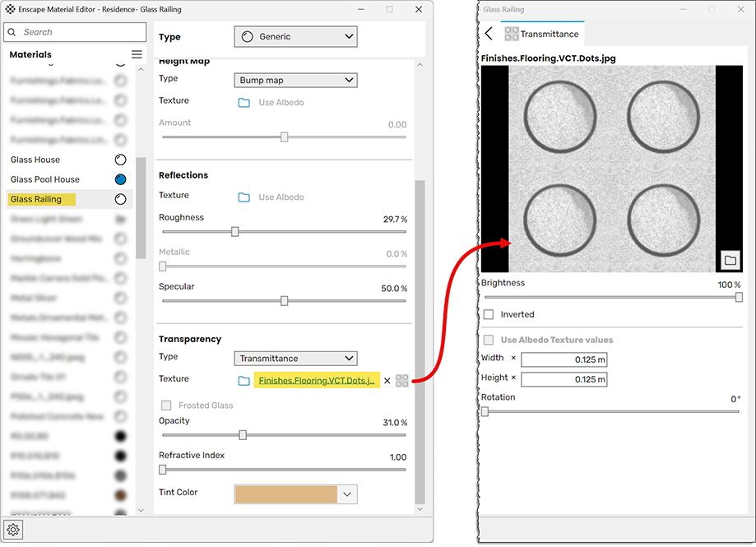Remove the transparency texture with X icon

(387, 381)
